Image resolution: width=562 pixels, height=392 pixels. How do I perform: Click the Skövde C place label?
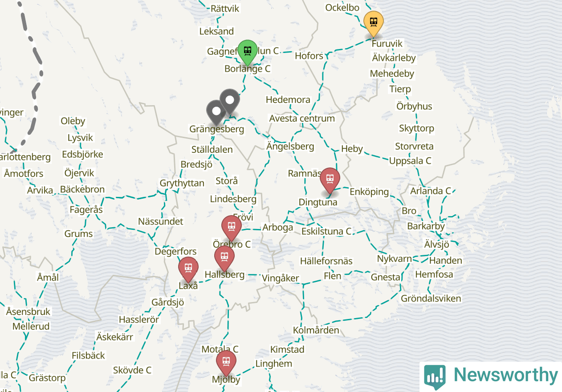tap(132, 370)
